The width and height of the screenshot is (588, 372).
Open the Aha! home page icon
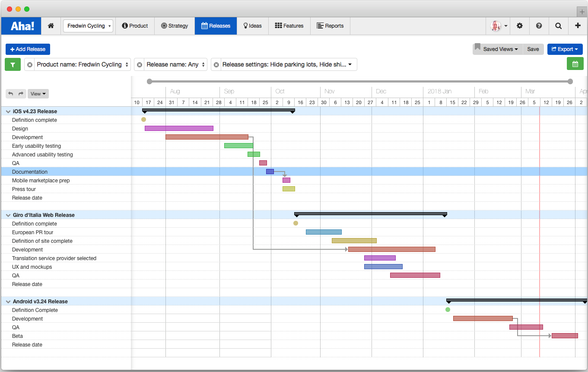[51, 25]
